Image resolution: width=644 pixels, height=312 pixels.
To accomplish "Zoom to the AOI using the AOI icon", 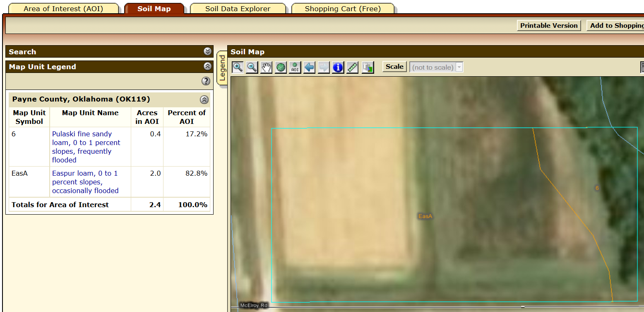I will [x=295, y=67].
